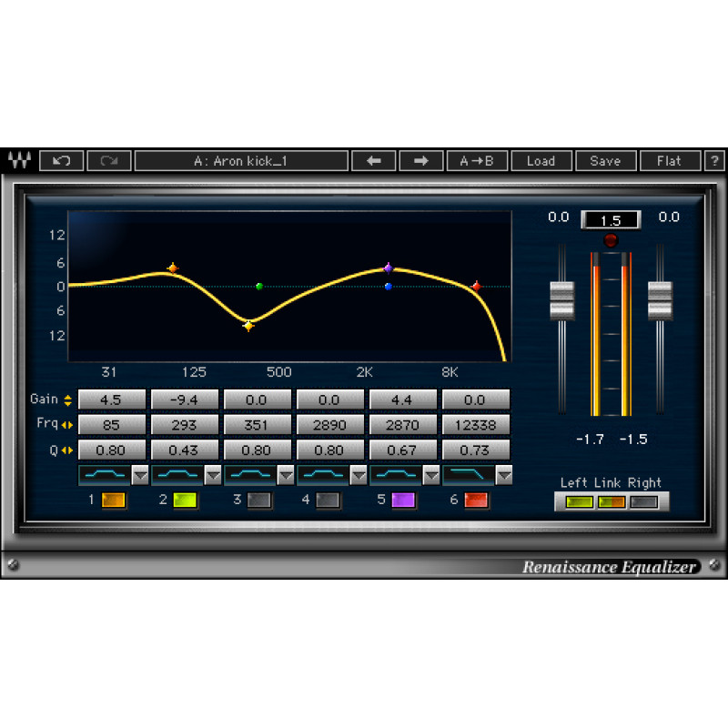Image resolution: width=728 pixels, height=728 pixels.
Task: Click band 2 frequency value 293
Action: [185, 425]
